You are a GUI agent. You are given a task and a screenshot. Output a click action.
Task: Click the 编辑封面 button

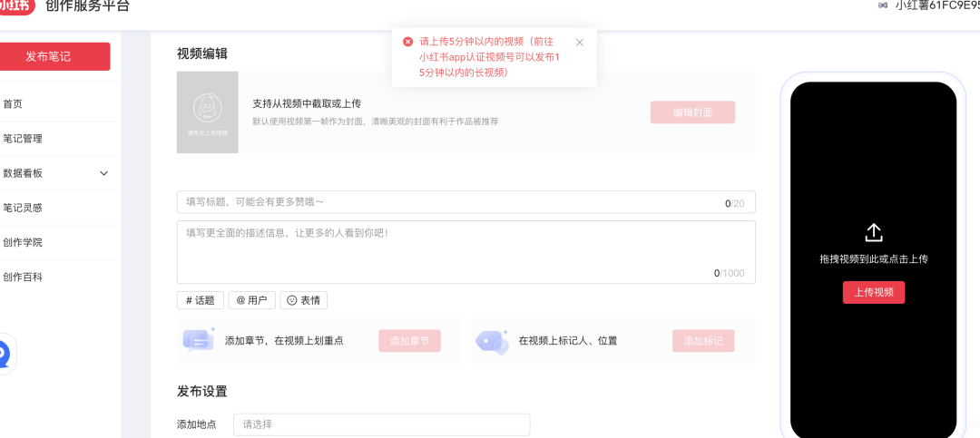692,112
